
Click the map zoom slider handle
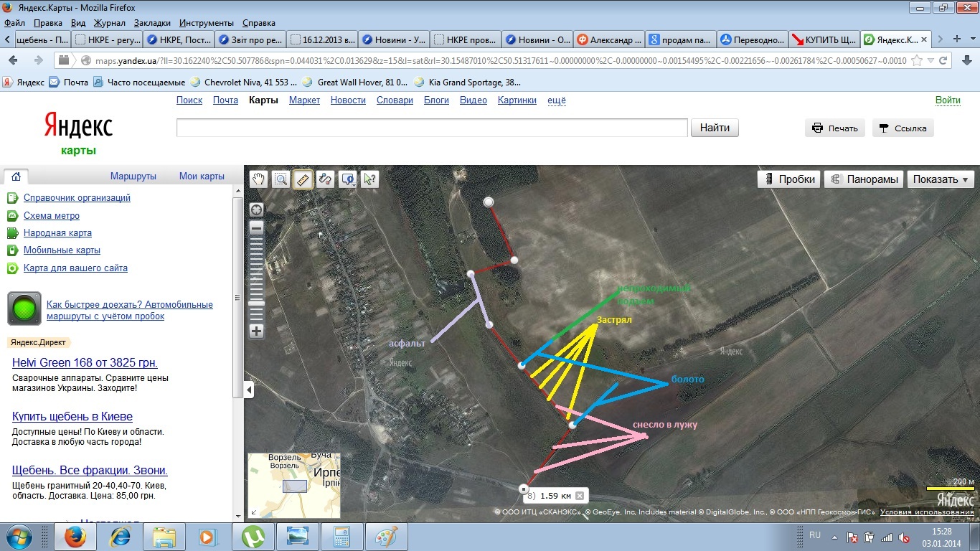tap(256, 303)
